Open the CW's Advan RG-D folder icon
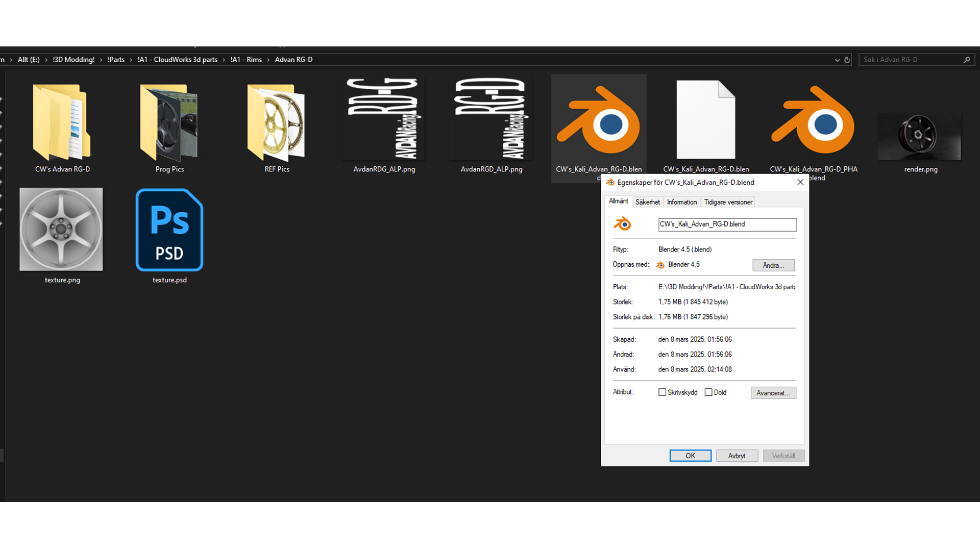Viewport: 980px width, 551px height. tap(62, 122)
